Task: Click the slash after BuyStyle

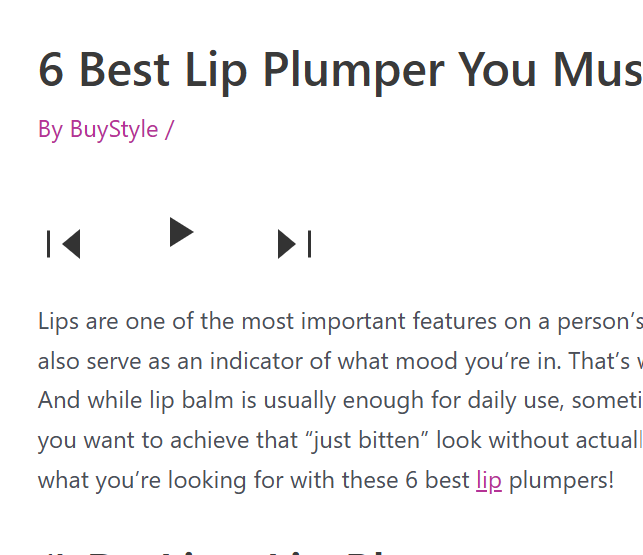Action: click(x=169, y=129)
